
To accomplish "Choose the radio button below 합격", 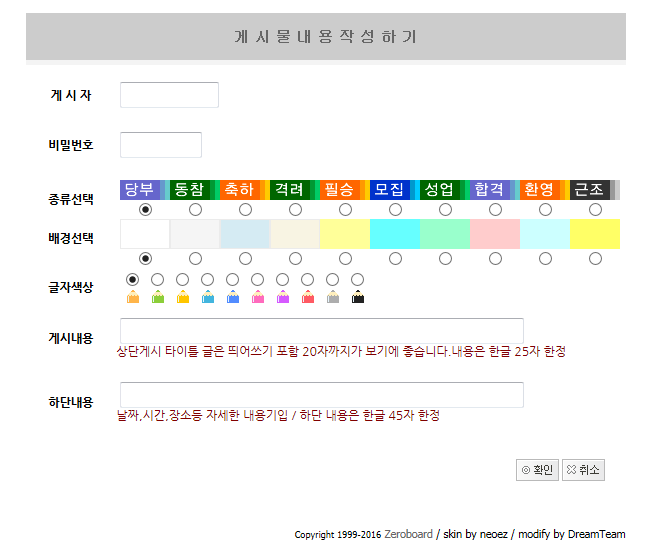I will [x=495, y=209].
